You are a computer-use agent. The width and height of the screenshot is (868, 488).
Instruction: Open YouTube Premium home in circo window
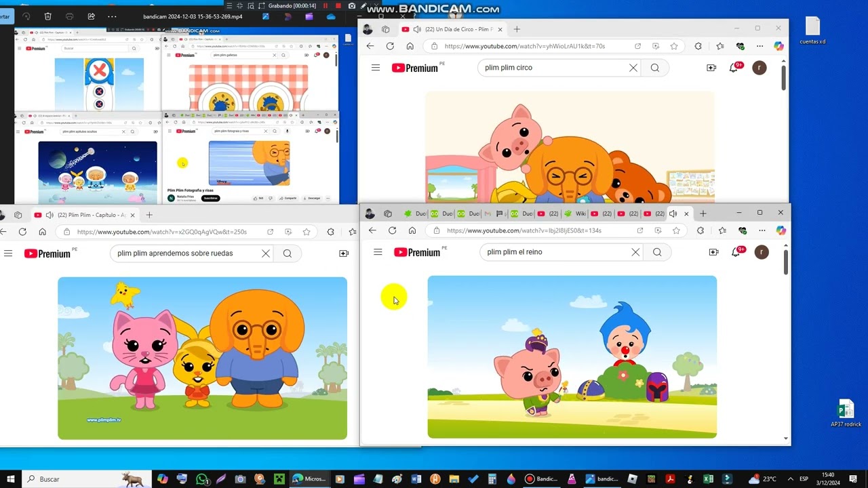416,68
